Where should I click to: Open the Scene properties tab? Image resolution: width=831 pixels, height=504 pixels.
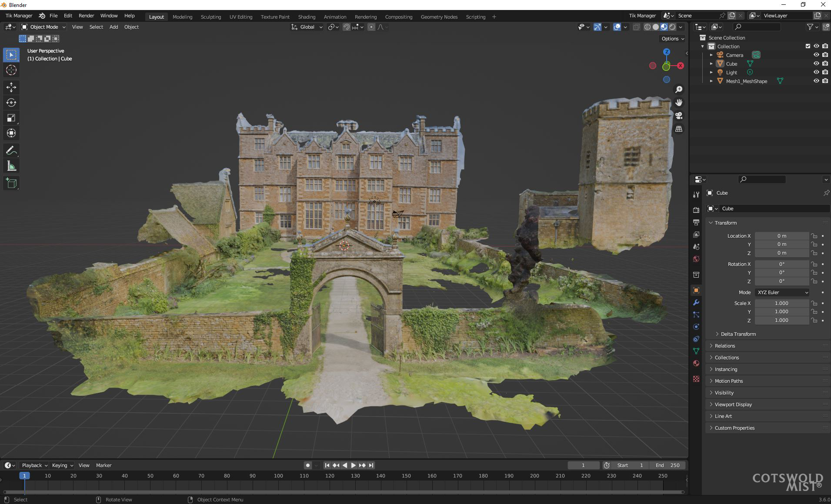pos(696,247)
